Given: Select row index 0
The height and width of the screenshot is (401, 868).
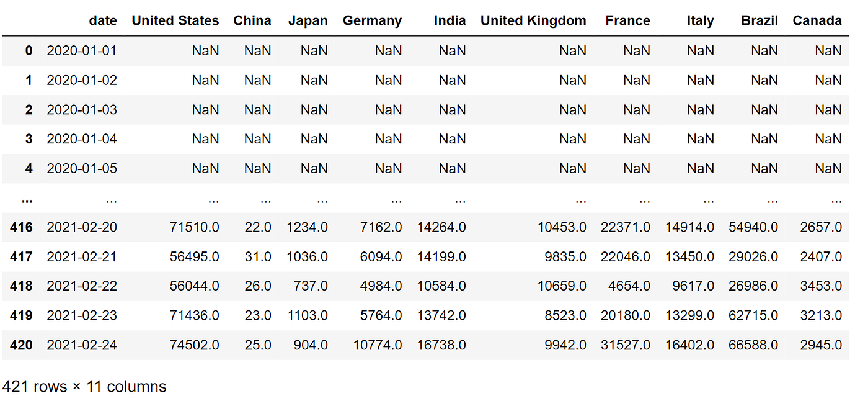Looking at the screenshot, I should coord(29,50).
